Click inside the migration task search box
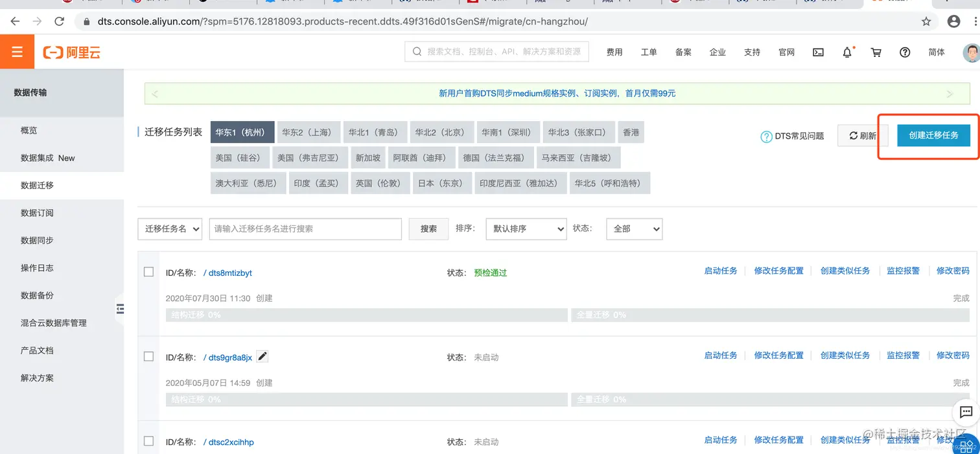The width and height of the screenshot is (980, 454). [x=305, y=229]
